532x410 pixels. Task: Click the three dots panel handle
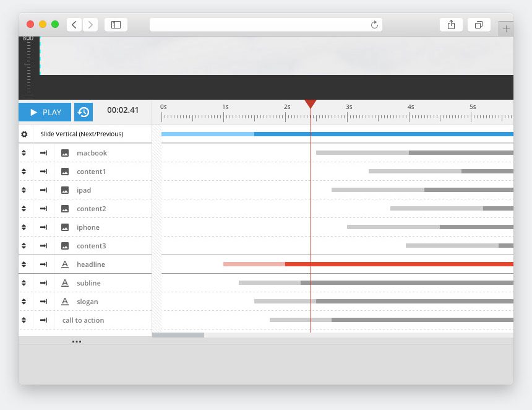click(77, 341)
